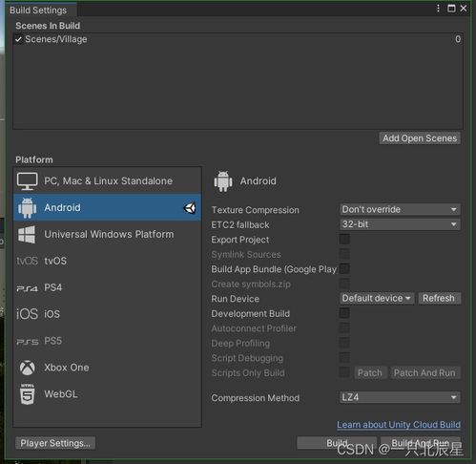Click Build And Run button
Screen dimensions: 476x464
421,443
